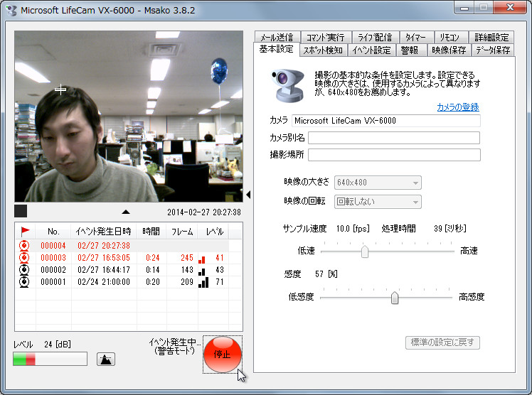
Task: Select the camera icon of event 000003
Action: [24, 258]
